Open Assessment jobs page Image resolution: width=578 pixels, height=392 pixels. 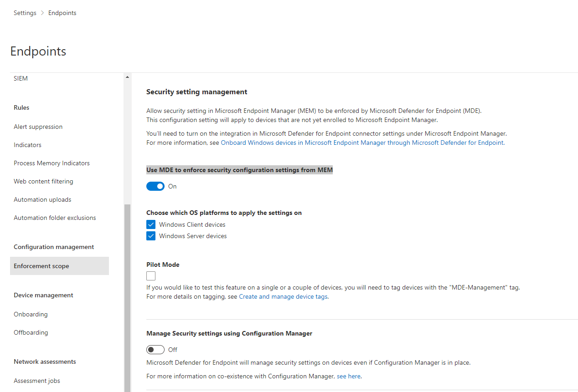(x=37, y=381)
